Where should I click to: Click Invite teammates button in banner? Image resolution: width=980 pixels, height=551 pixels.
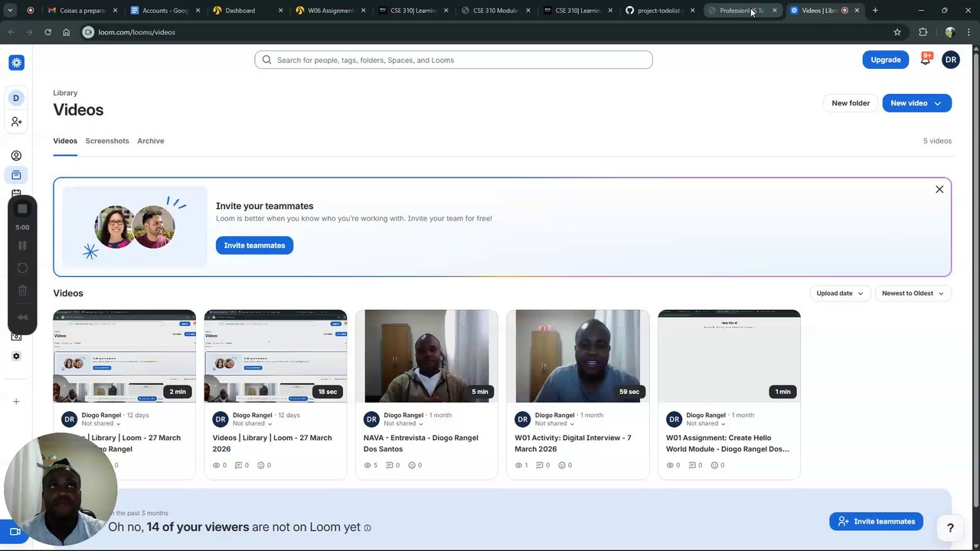[254, 246]
